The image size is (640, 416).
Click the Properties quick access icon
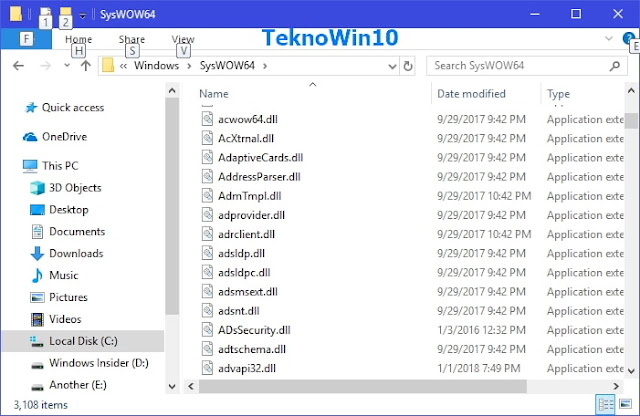pyautogui.click(x=45, y=14)
